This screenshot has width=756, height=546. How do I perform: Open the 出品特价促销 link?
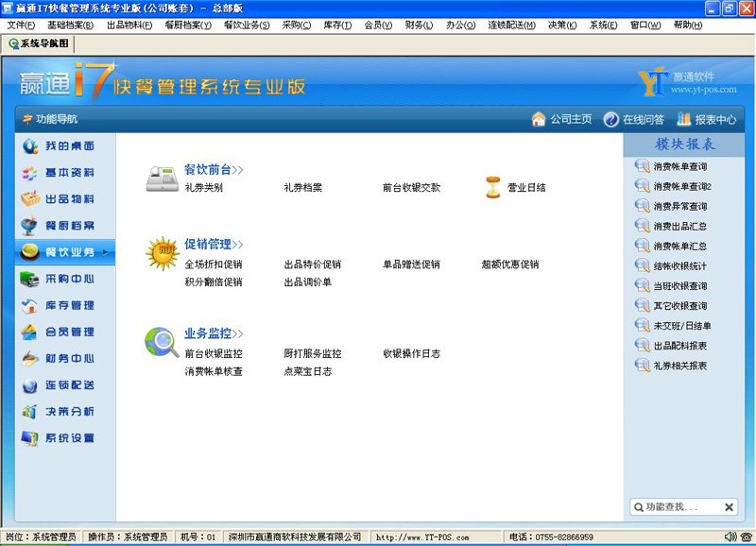point(313,264)
